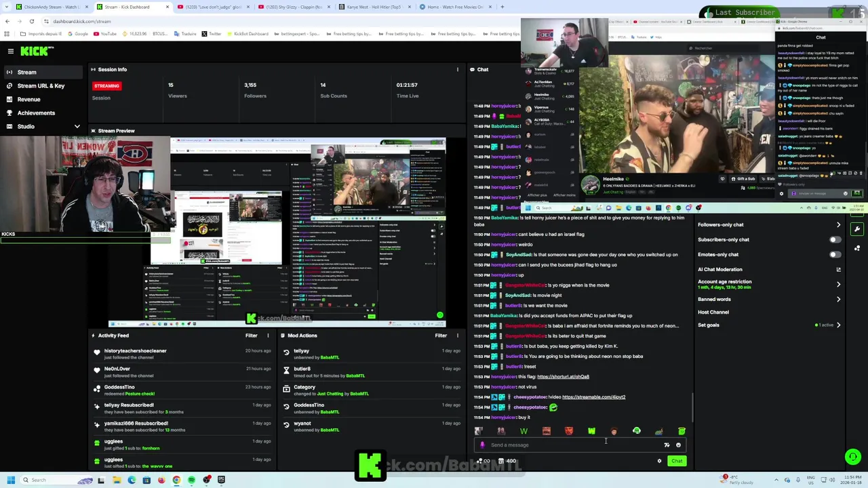
Task: Reload the dashboard page
Action: click(x=31, y=21)
